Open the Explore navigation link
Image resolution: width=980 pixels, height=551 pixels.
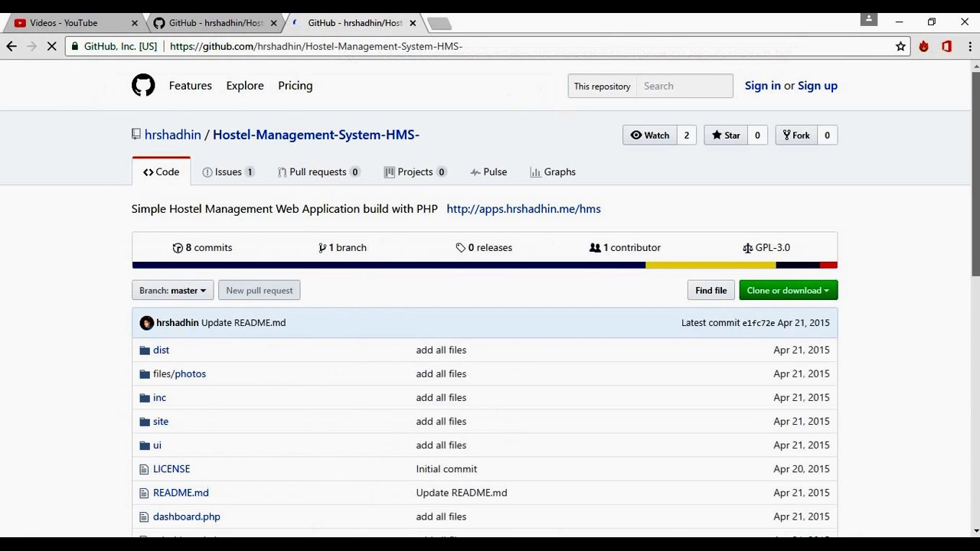(x=245, y=86)
